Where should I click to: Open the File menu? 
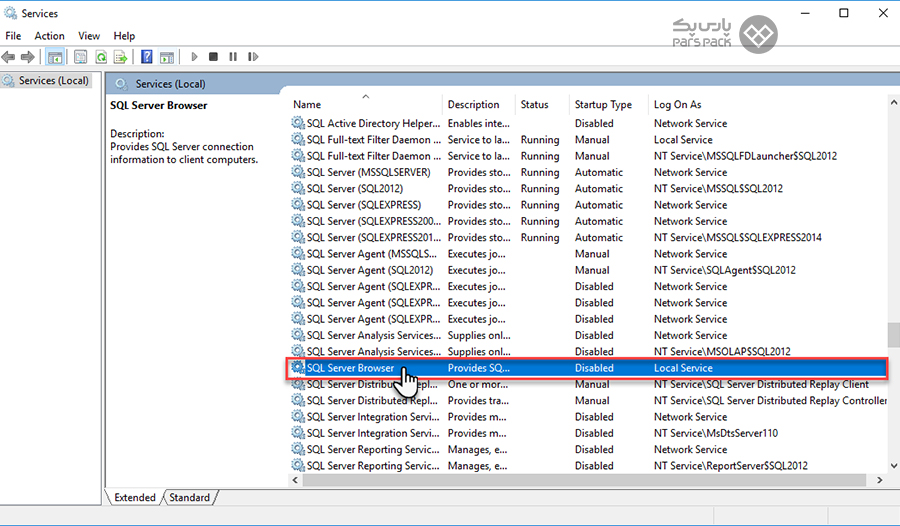[x=13, y=36]
